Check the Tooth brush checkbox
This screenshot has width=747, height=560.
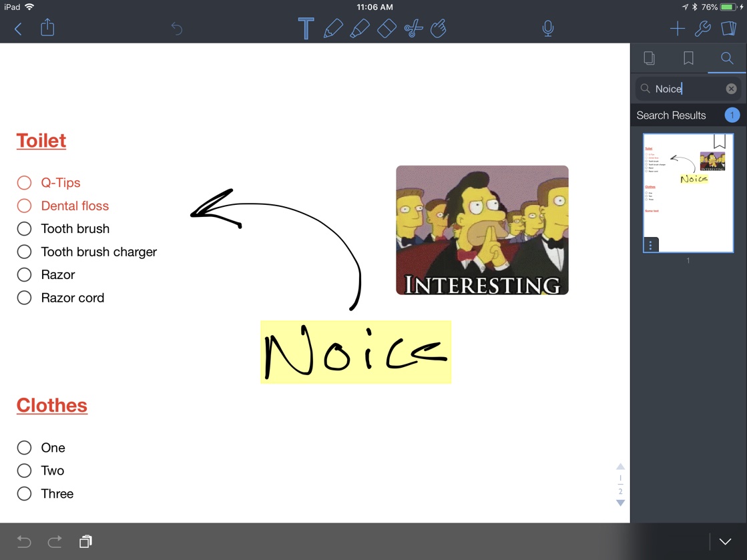coord(24,228)
